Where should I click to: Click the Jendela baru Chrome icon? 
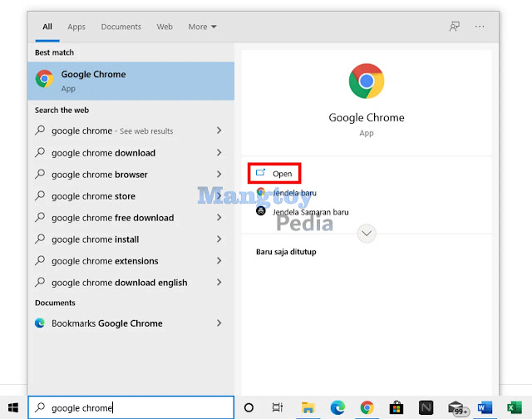click(260, 192)
